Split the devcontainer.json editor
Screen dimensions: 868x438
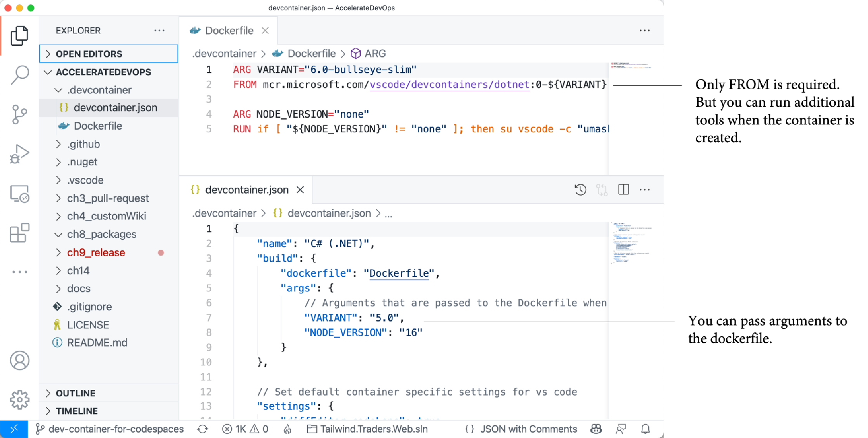(623, 189)
